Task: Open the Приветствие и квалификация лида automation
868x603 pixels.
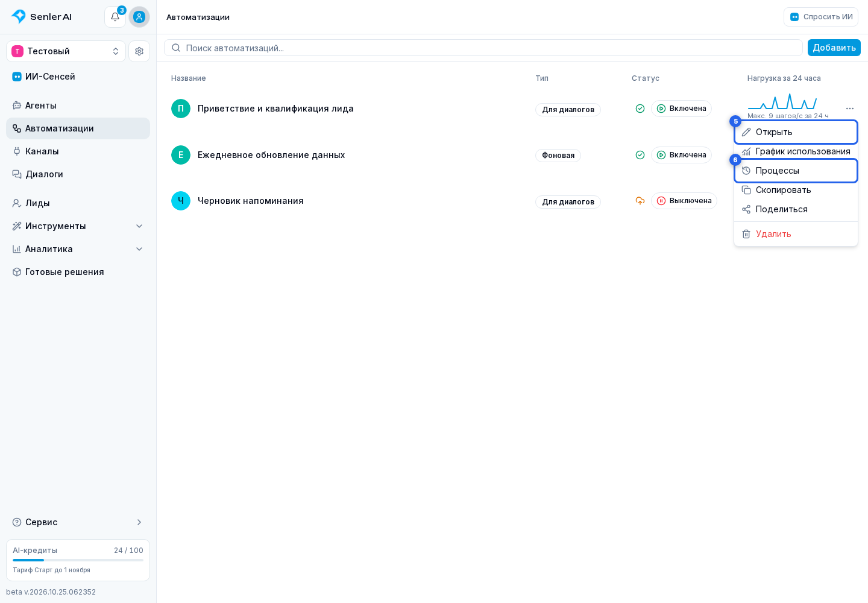Action: coord(275,109)
